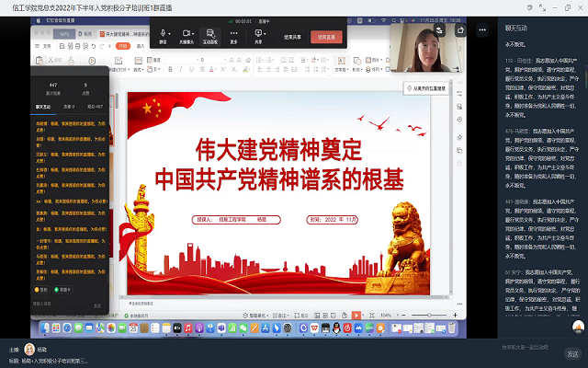The image size is (588, 368).
Task: Pick the yellow text highlight color swatch
Action: 245,70
